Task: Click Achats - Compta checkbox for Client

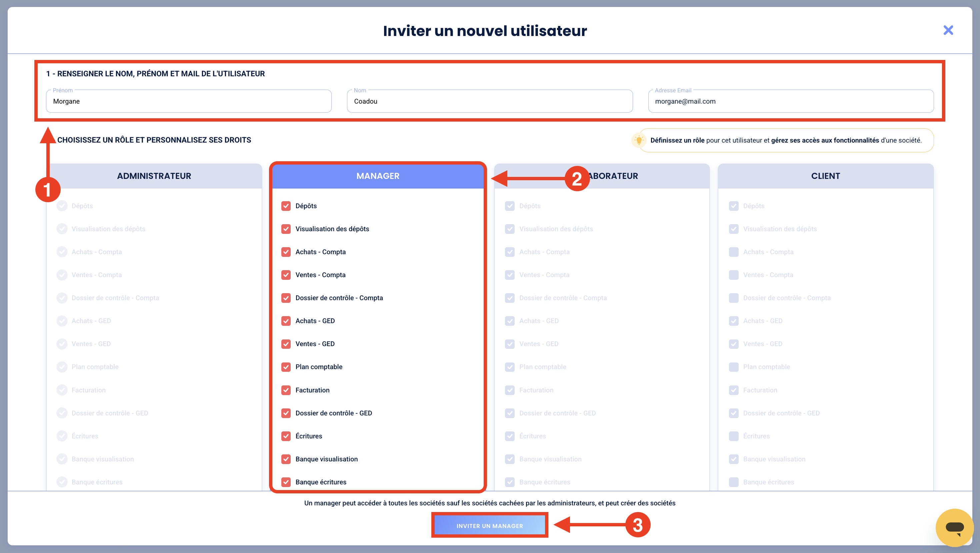Action: 734,252
